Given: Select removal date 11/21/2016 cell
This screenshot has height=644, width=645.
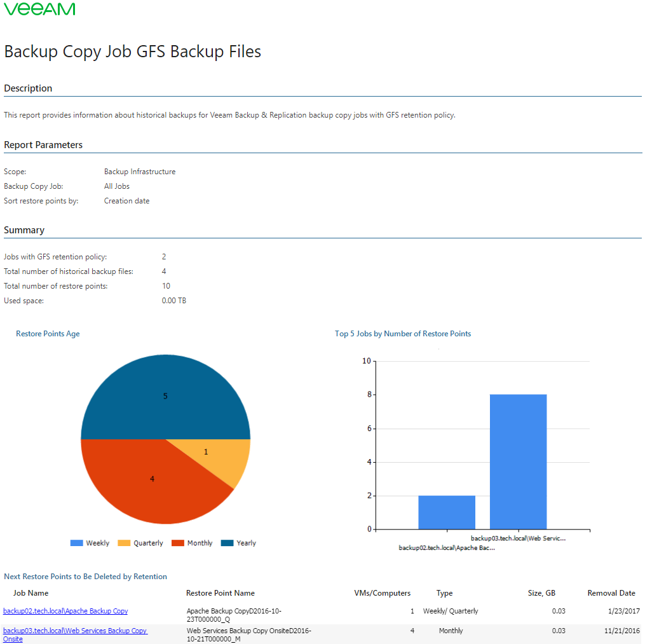Looking at the screenshot, I should click(x=622, y=631).
